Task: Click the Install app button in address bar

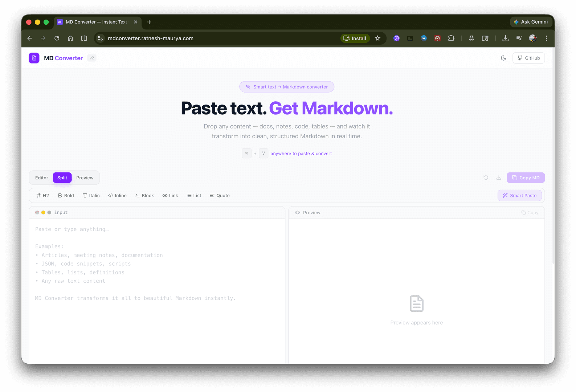Action: pos(355,38)
